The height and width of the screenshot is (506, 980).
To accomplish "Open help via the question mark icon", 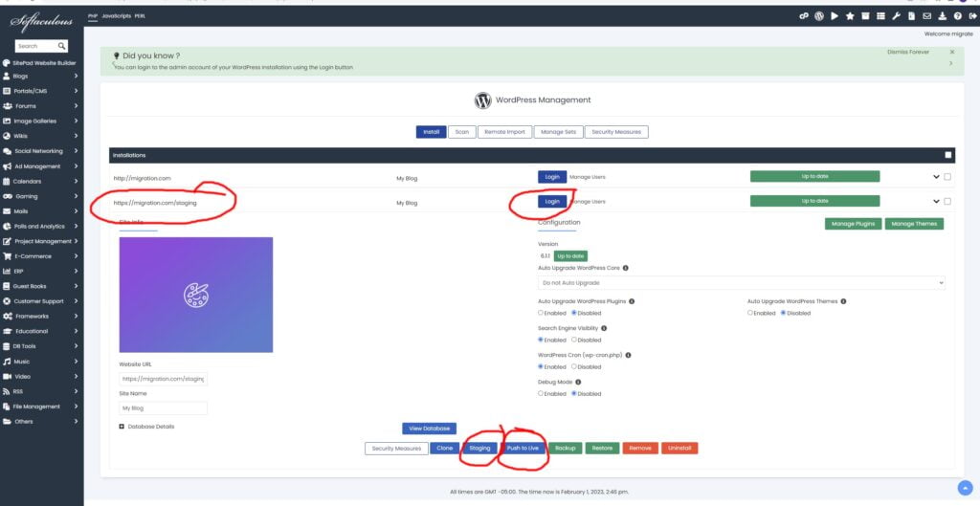I will (x=957, y=16).
